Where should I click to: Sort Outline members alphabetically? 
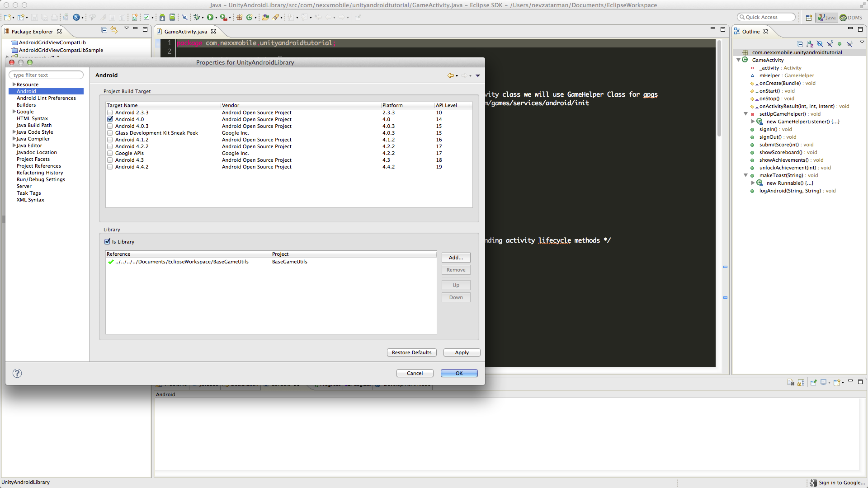[810, 44]
